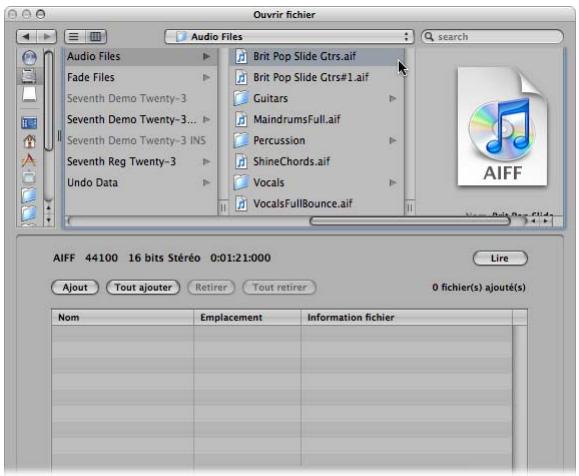The width and height of the screenshot is (579, 476).
Task: Expand the Guitars folder arrow
Action: point(393,98)
